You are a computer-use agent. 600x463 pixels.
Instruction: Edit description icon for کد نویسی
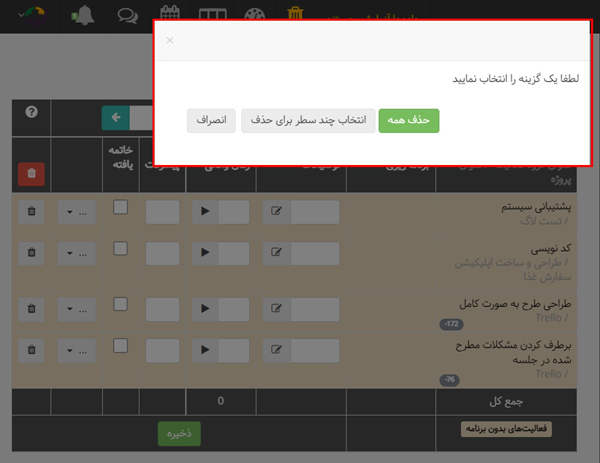pos(276,253)
